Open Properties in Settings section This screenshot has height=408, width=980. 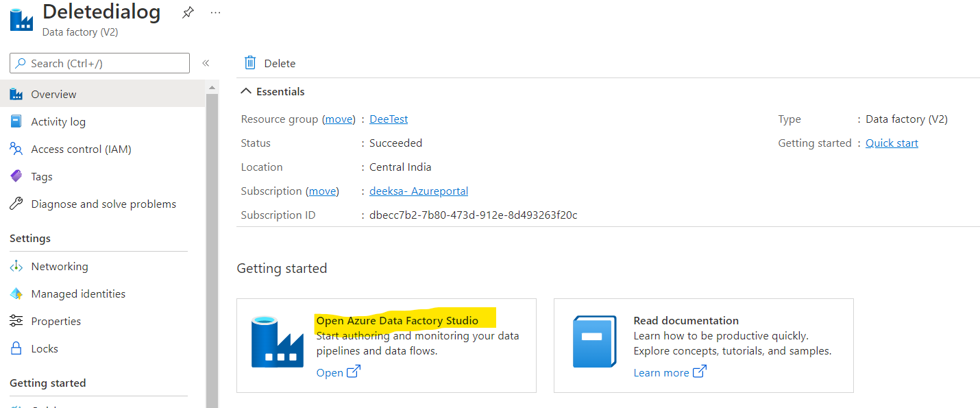coord(103,321)
